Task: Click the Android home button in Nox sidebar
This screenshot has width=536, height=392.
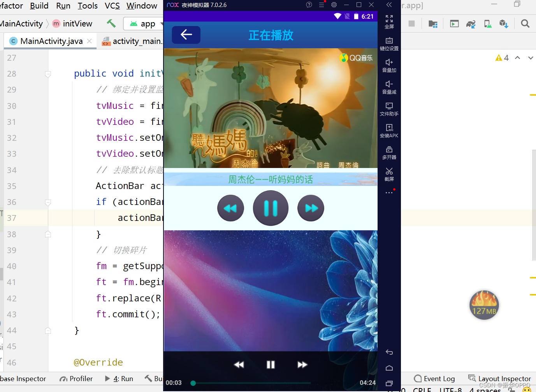Action: click(x=389, y=368)
